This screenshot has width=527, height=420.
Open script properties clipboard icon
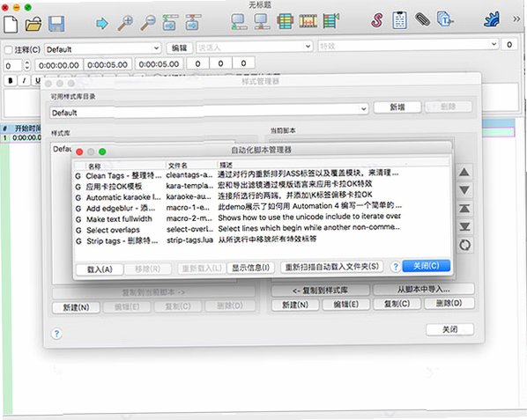click(x=399, y=20)
